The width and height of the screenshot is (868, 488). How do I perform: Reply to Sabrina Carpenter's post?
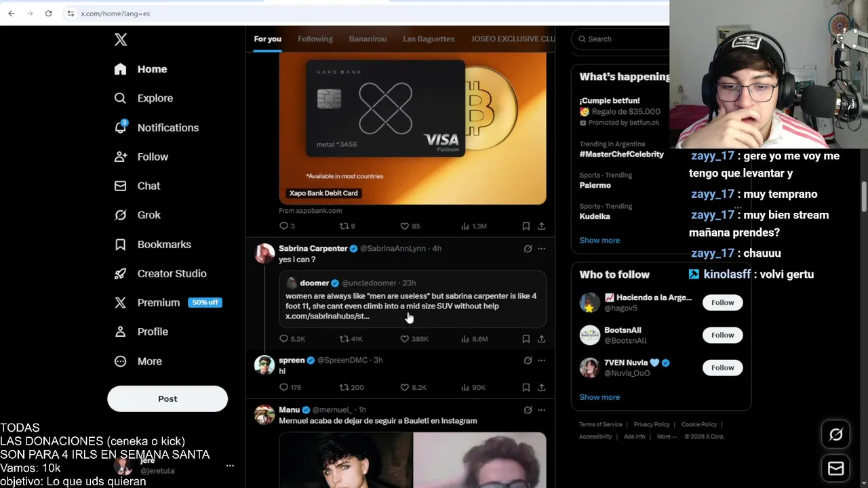click(x=292, y=338)
